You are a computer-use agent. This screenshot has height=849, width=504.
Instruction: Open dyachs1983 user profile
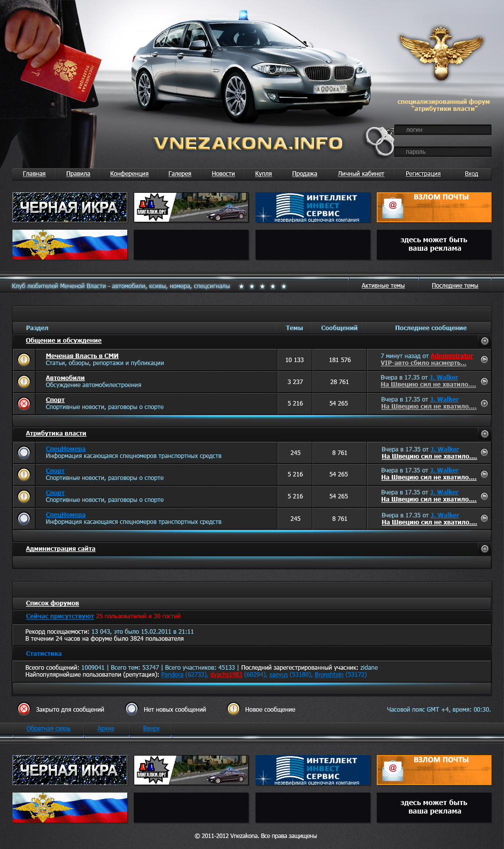click(x=226, y=675)
